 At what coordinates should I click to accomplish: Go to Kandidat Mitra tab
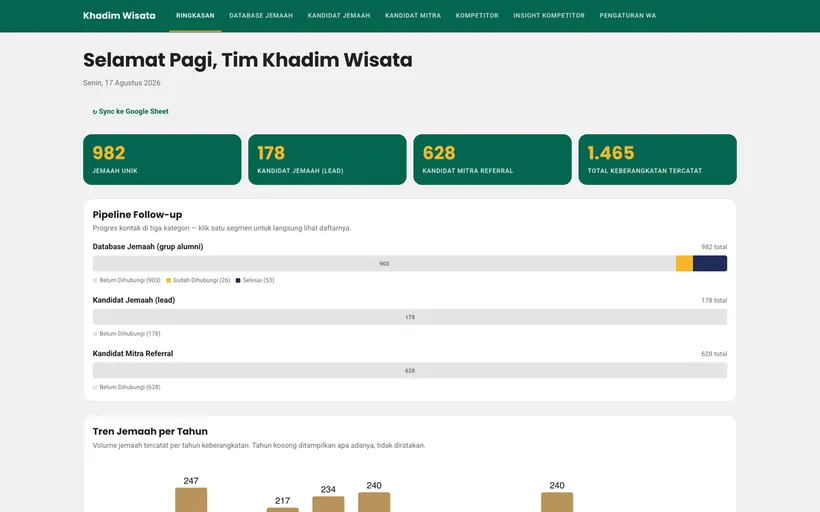(x=413, y=16)
